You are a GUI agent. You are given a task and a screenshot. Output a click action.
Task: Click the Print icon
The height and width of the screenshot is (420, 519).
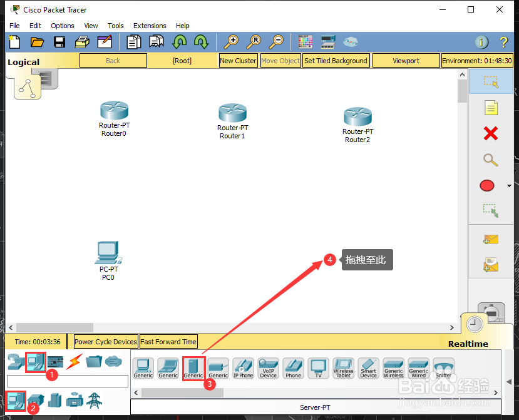coord(82,42)
